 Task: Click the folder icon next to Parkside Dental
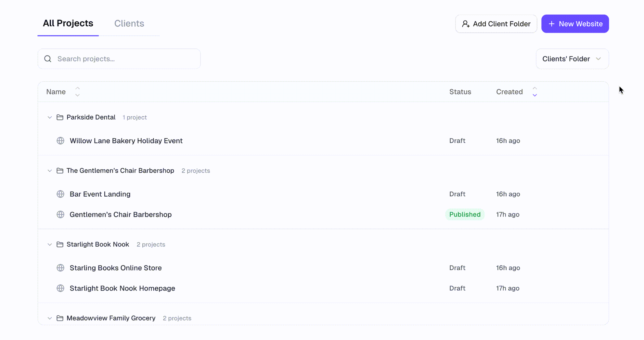point(60,117)
